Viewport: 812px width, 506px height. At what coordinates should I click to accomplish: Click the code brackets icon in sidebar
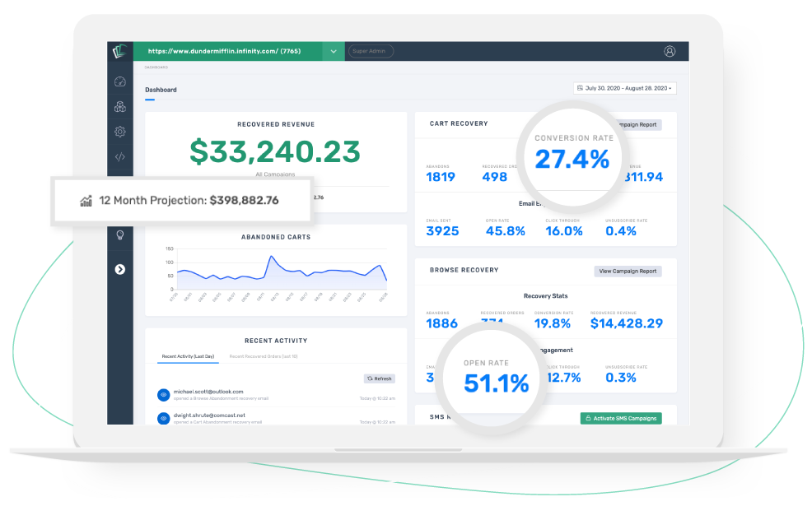click(x=120, y=156)
